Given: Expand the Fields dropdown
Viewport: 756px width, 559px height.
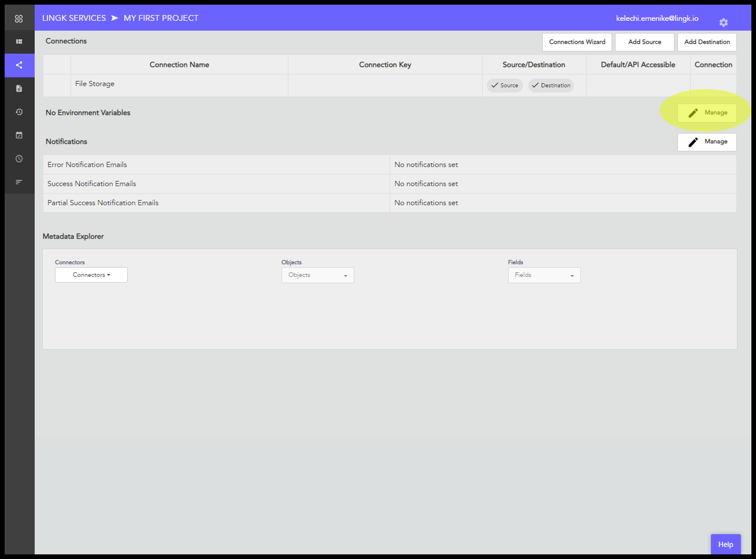Looking at the screenshot, I should pos(544,275).
